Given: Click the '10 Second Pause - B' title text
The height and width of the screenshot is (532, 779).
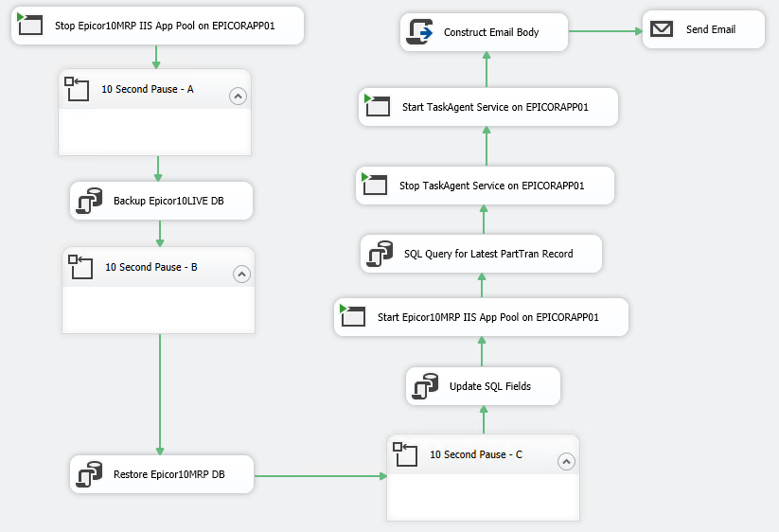Looking at the screenshot, I should point(151,267).
